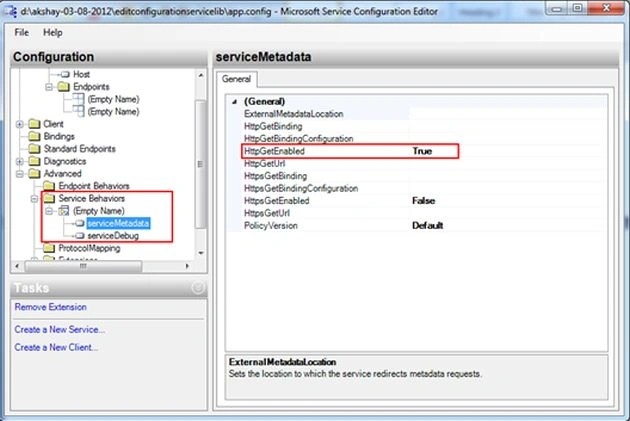Click the Diagnostics folder icon
Screen dimensions: 630x421
click(x=35, y=161)
